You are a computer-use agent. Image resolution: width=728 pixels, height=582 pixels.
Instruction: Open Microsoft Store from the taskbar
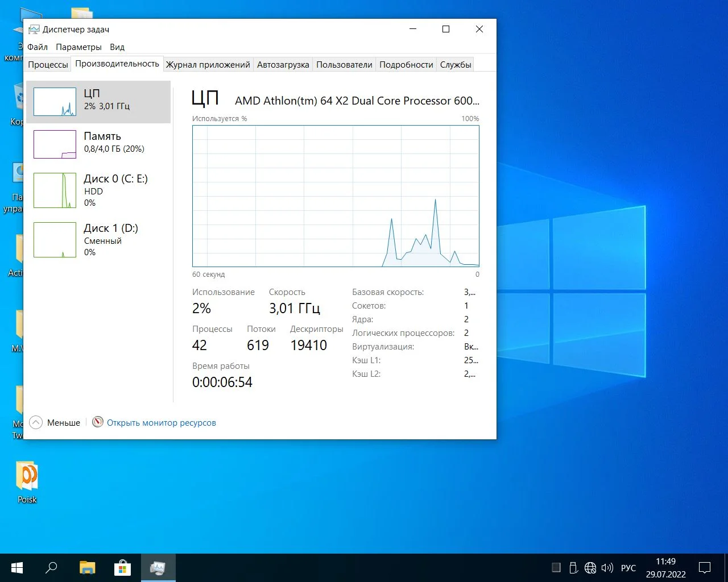[122, 568]
